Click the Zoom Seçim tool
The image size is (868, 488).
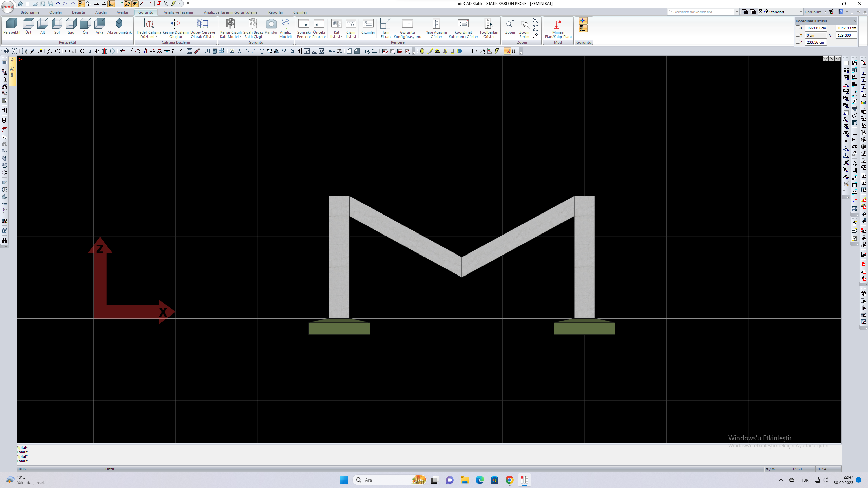pyautogui.click(x=524, y=28)
